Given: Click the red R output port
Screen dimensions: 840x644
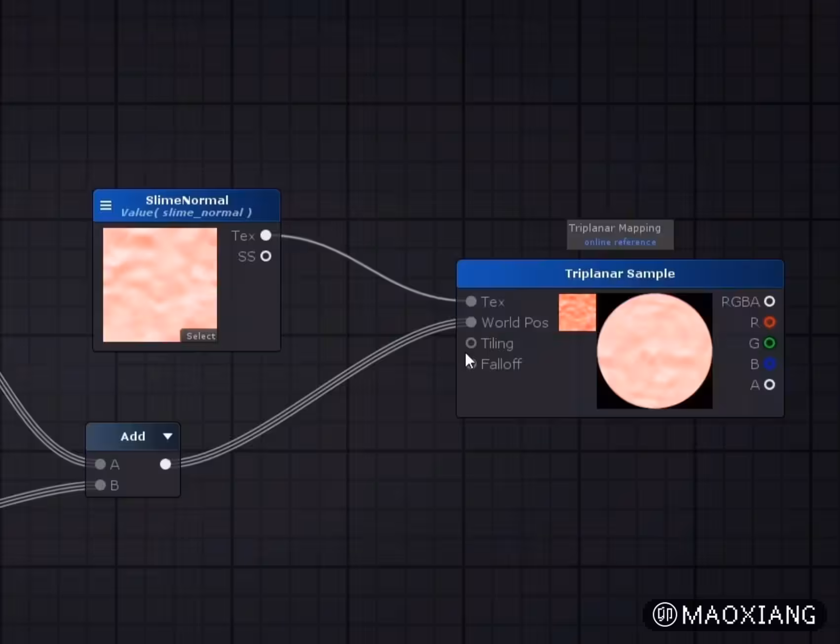Looking at the screenshot, I should tap(769, 322).
